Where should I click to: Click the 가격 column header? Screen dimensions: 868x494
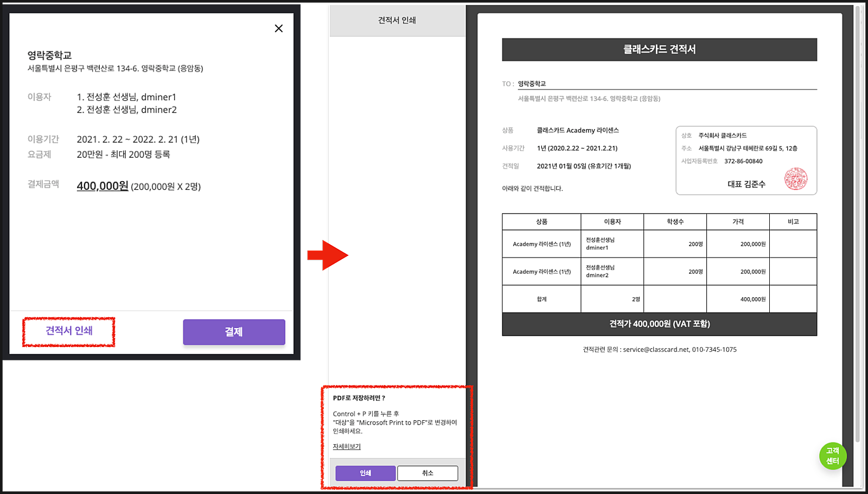point(738,222)
